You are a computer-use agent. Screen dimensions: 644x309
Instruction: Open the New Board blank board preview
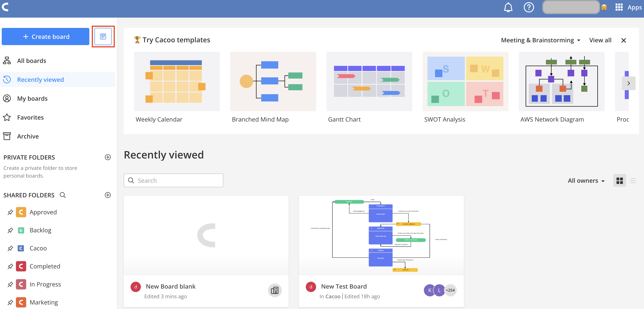click(x=206, y=236)
